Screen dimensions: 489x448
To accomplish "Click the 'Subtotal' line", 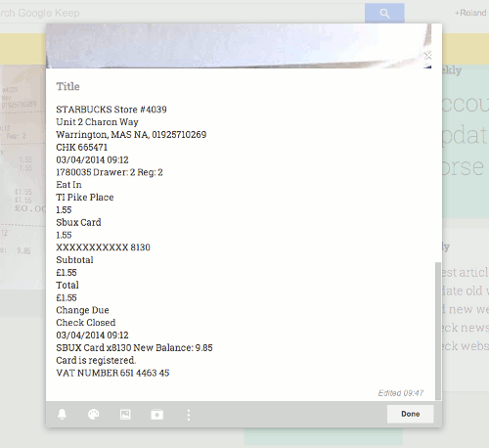I will 74,260.
